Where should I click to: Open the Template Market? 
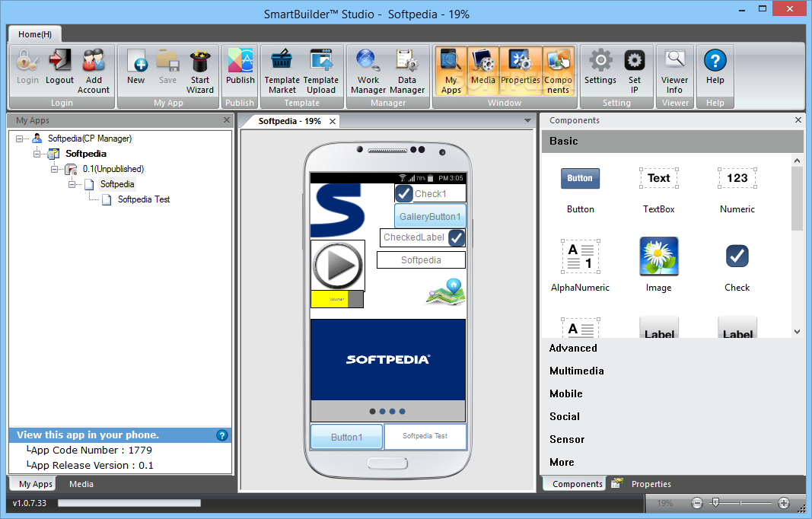282,71
